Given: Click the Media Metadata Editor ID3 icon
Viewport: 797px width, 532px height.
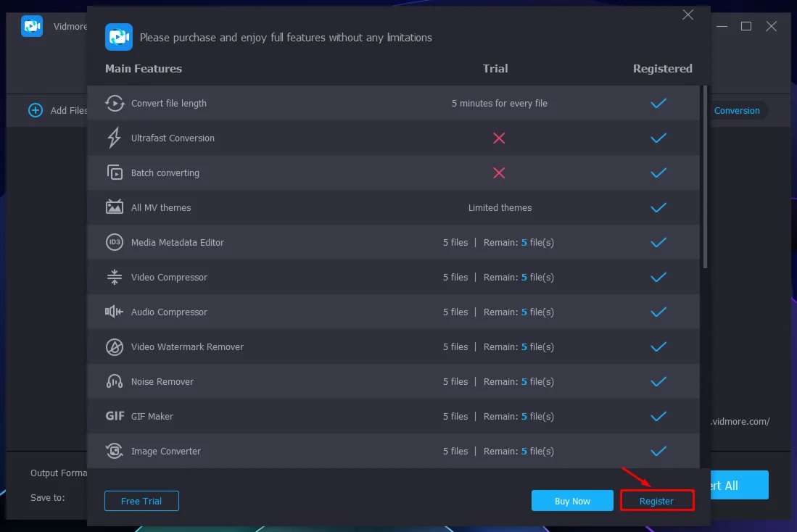Looking at the screenshot, I should (x=115, y=243).
